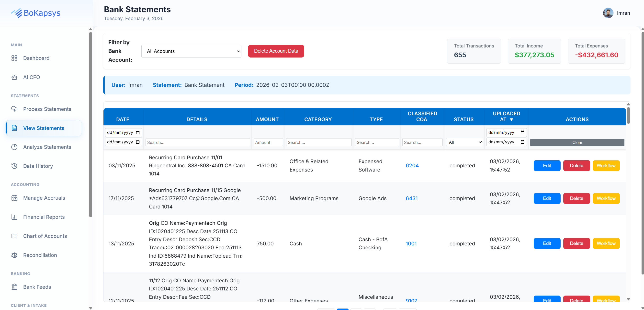The height and width of the screenshot is (310, 644).
Task: Click the Amount search input field
Action: pyautogui.click(x=268, y=142)
